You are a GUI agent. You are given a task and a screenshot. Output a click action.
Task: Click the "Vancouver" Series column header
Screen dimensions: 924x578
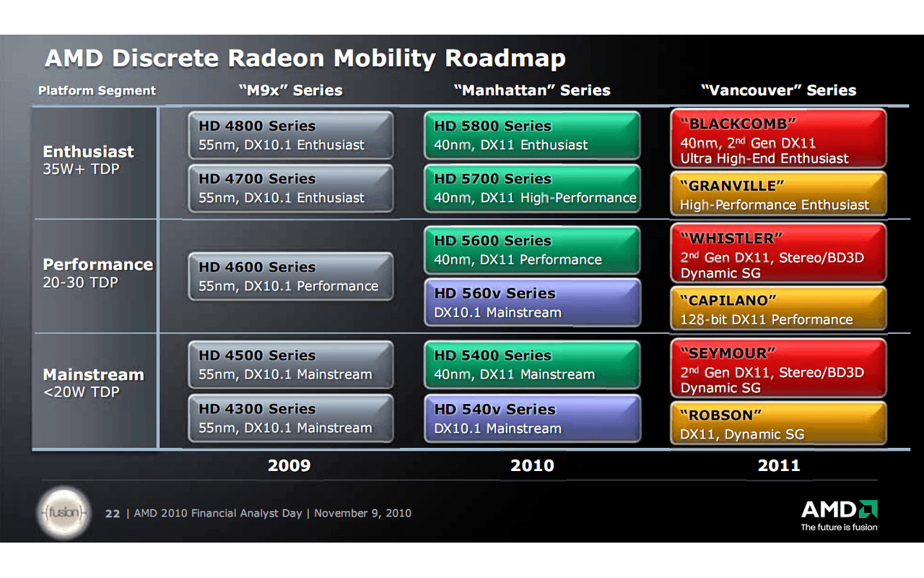click(x=779, y=90)
